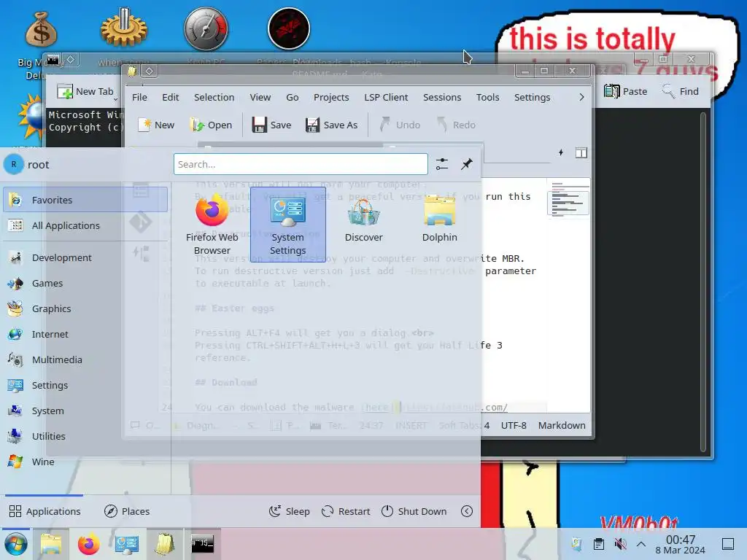The height and width of the screenshot is (560, 747).
Task: Open System Settings from taskbar
Action: (x=127, y=544)
